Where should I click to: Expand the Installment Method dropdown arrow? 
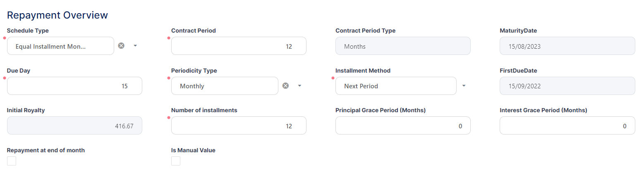464,86
